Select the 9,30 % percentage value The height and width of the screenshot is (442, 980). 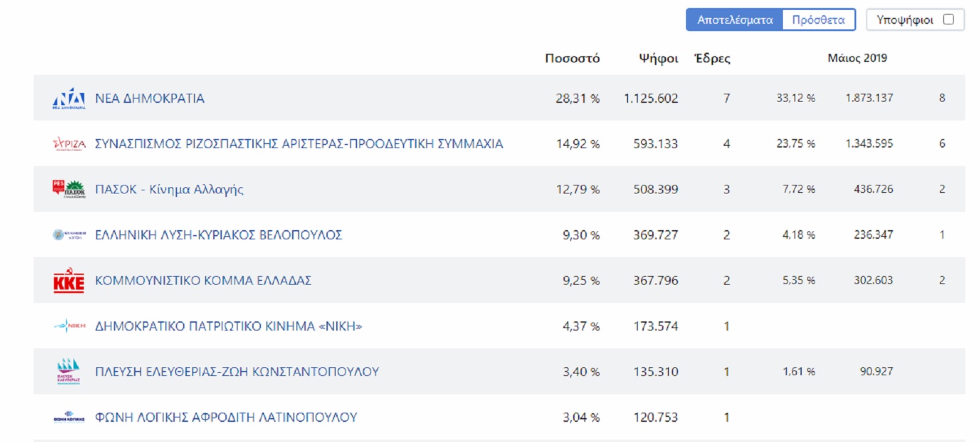click(x=581, y=234)
